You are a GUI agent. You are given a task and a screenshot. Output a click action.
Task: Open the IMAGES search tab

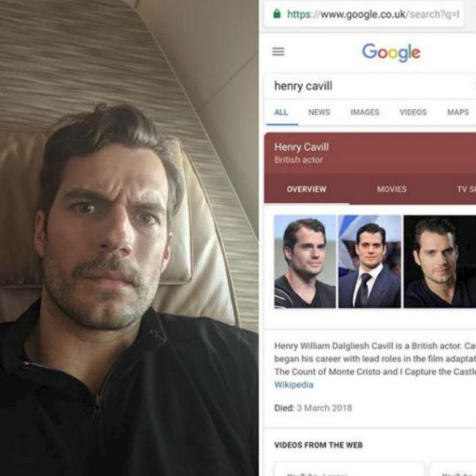(x=365, y=112)
